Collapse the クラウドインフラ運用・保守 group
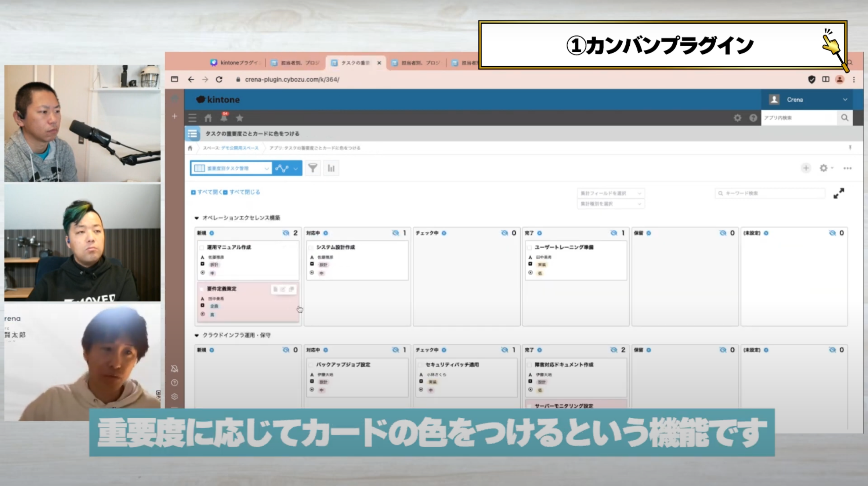Viewport: 868px width, 486px height. pyautogui.click(x=197, y=335)
